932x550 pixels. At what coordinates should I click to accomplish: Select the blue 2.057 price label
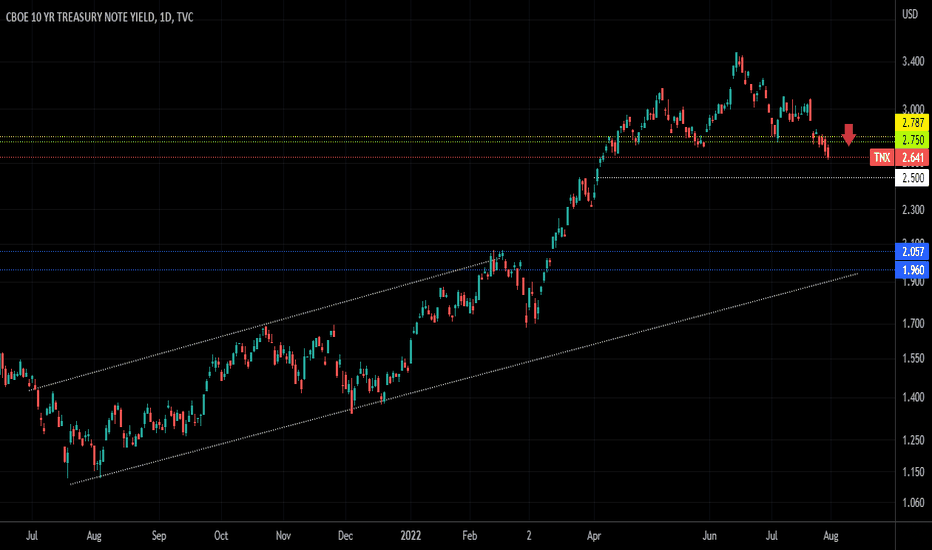(912, 252)
